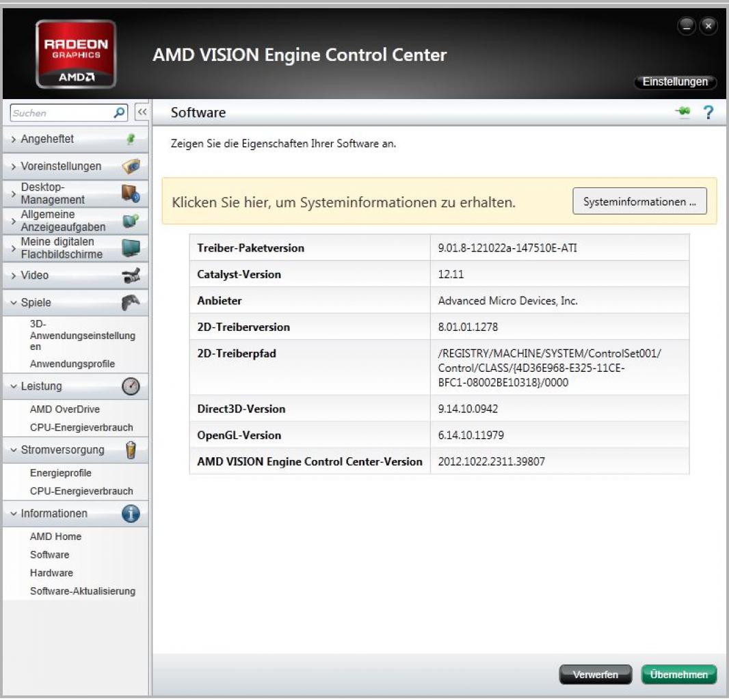Image resolution: width=729 pixels, height=700 pixels.
Task: Click Advanced Micro Devices, Inc. cell
Action: coord(507,301)
